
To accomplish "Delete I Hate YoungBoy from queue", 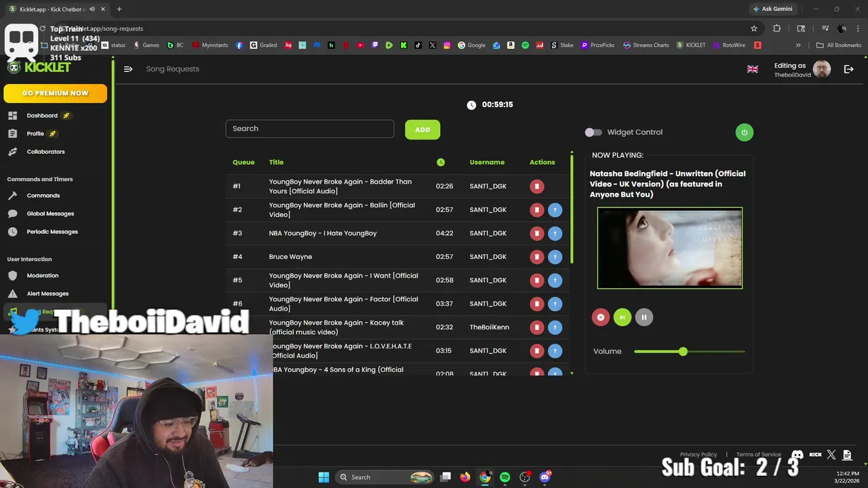I will [536, 233].
